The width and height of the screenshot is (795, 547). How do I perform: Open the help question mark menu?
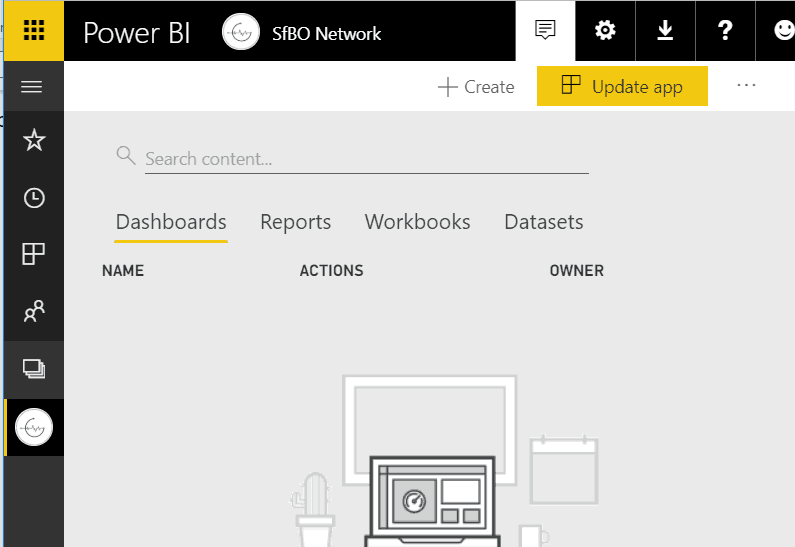coord(725,31)
